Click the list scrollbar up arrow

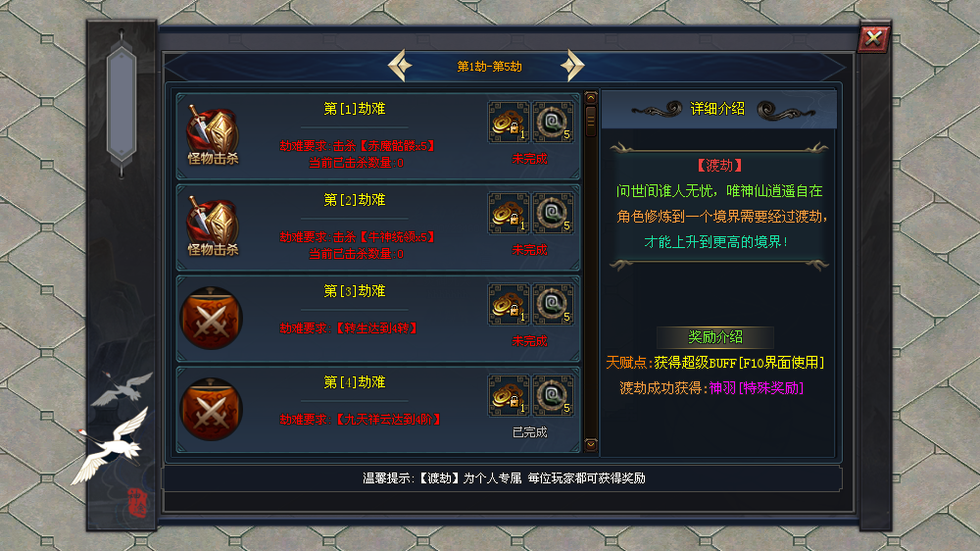[x=591, y=98]
